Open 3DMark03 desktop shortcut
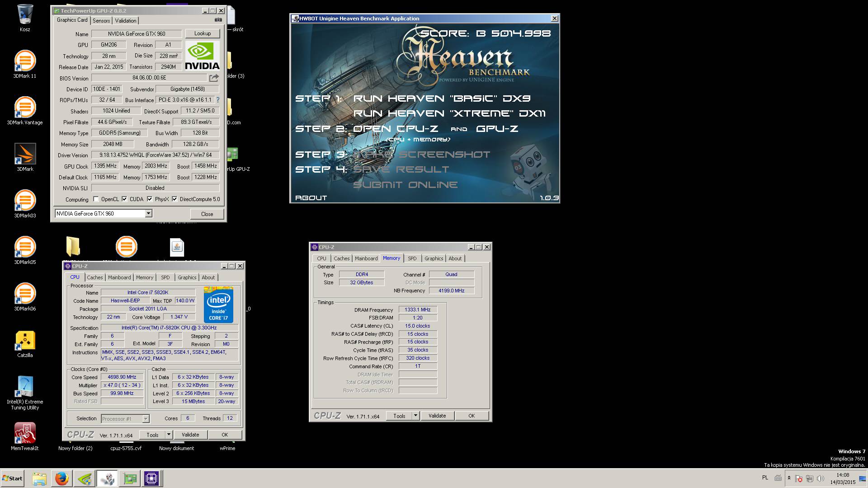Viewport: 868px width, 488px height. coord(25,204)
